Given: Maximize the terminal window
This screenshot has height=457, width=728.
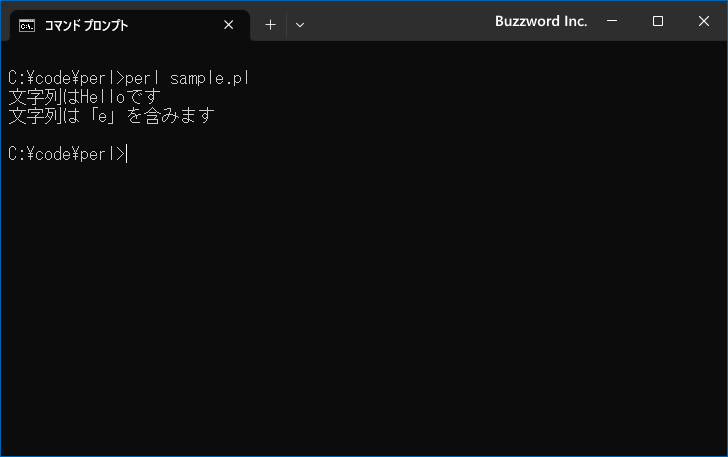Looking at the screenshot, I should pyautogui.click(x=657, y=21).
